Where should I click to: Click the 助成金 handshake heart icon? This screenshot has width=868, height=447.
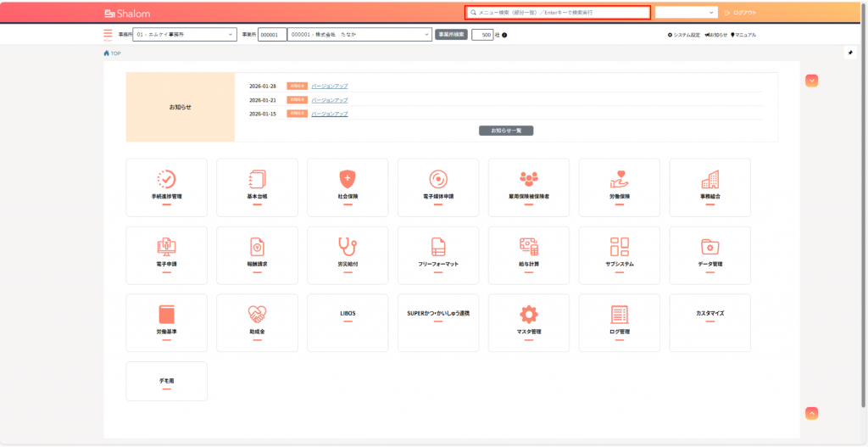point(257,313)
